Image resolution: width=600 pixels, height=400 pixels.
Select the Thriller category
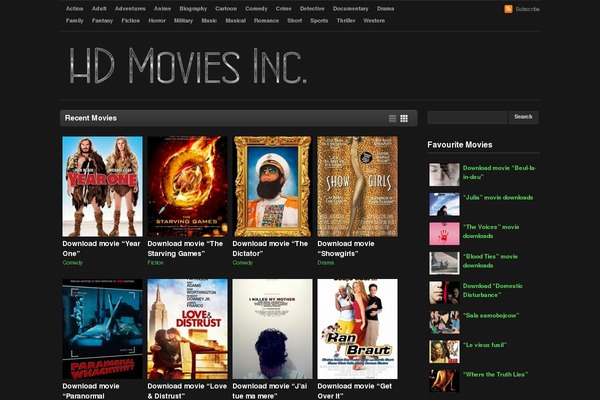[x=346, y=21]
